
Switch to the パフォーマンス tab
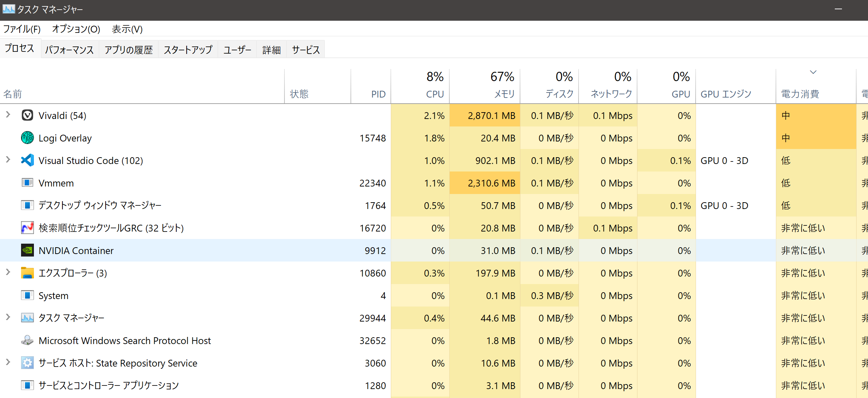69,50
